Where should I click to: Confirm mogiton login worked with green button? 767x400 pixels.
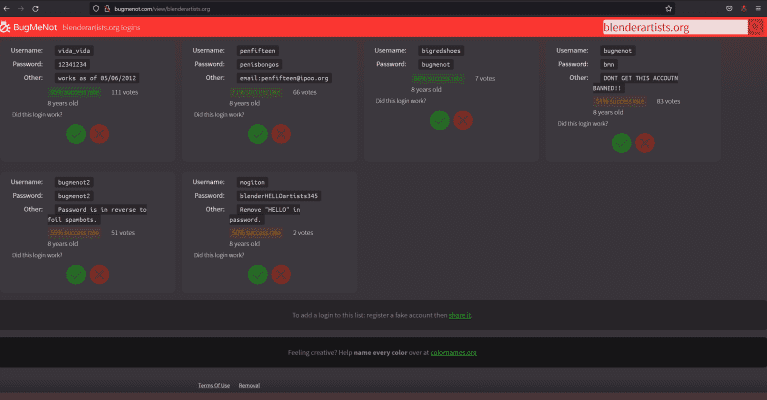tap(258, 274)
